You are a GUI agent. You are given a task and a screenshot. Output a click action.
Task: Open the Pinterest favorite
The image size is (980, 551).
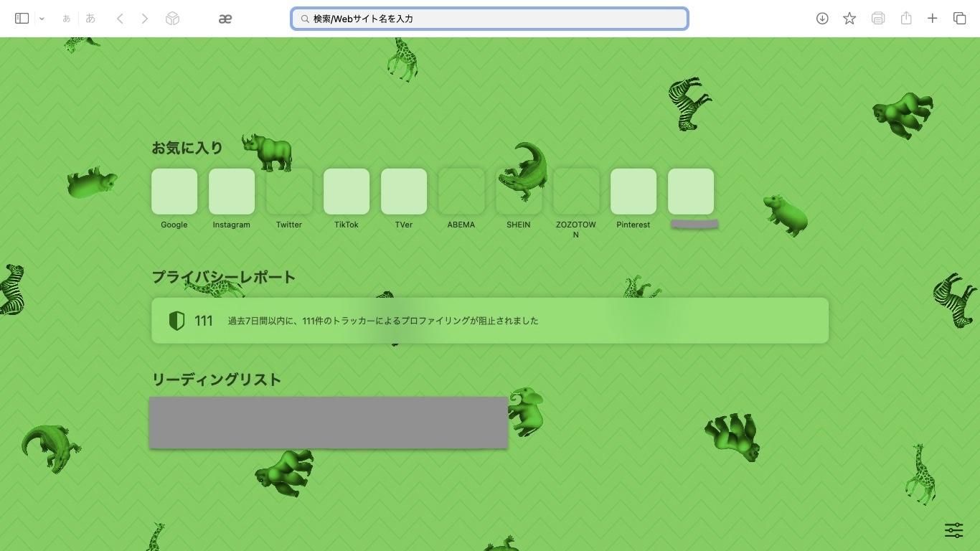click(633, 192)
